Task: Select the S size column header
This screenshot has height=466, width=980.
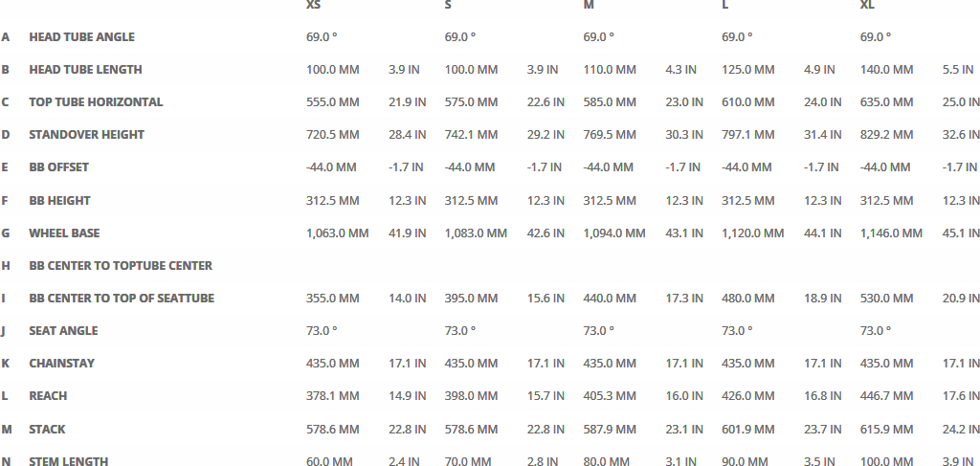Action: [x=448, y=5]
